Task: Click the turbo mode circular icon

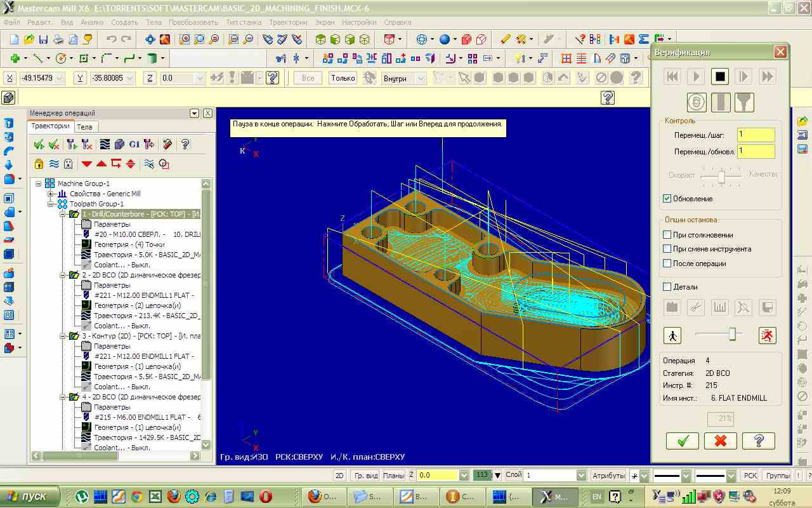Action: click(697, 102)
